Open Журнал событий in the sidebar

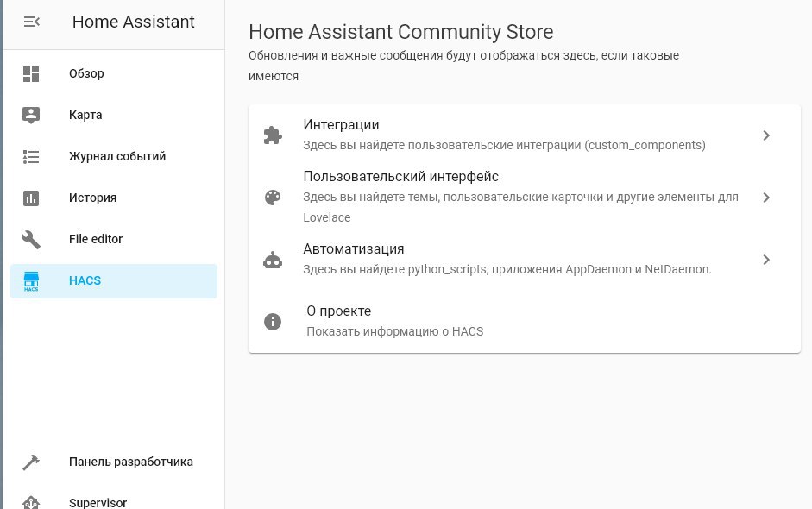(x=117, y=157)
